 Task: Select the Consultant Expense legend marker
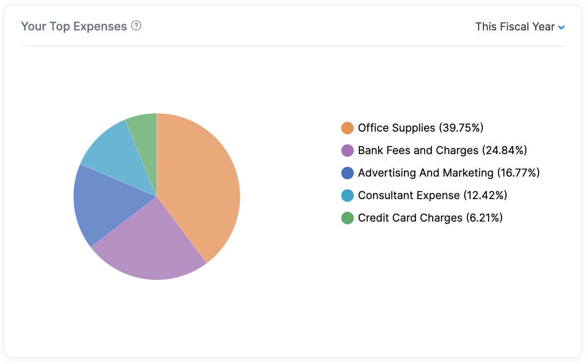(x=347, y=195)
